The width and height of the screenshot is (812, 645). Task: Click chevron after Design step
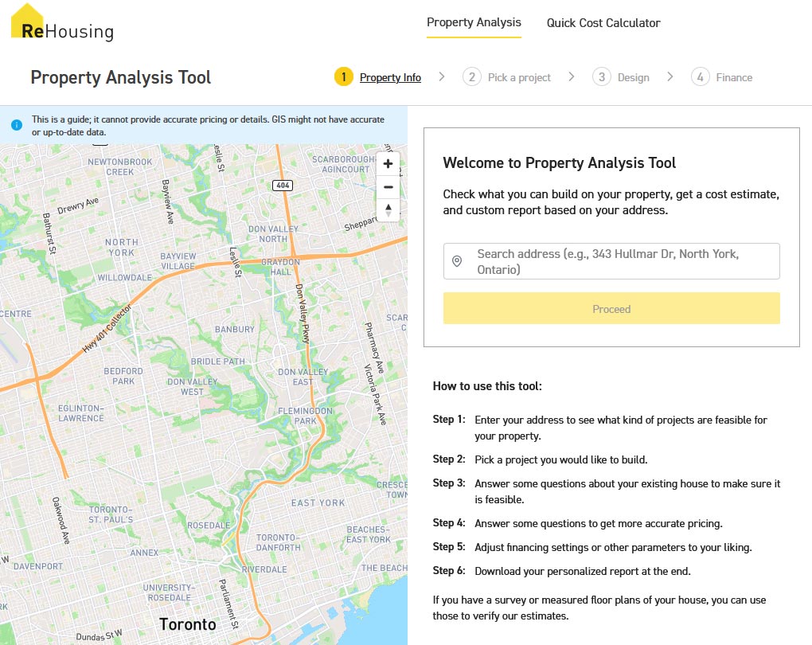(x=670, y=76)
